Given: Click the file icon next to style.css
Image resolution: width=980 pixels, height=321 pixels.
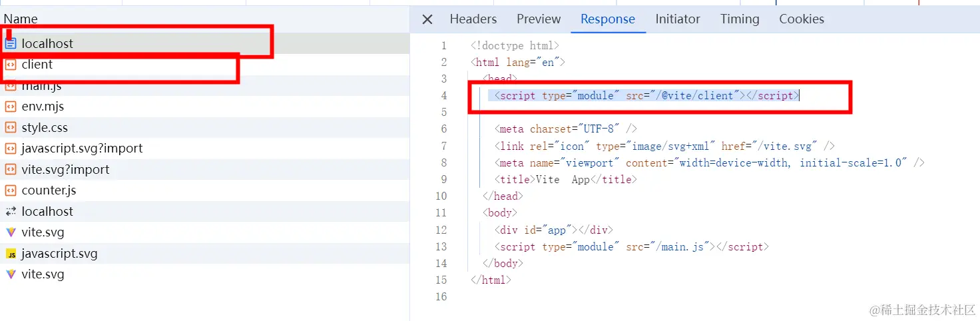Looking at the screenshot, I should [x=11, y=128].
